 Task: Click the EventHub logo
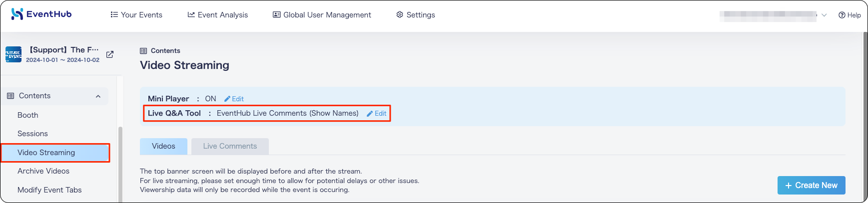(41, 14)
